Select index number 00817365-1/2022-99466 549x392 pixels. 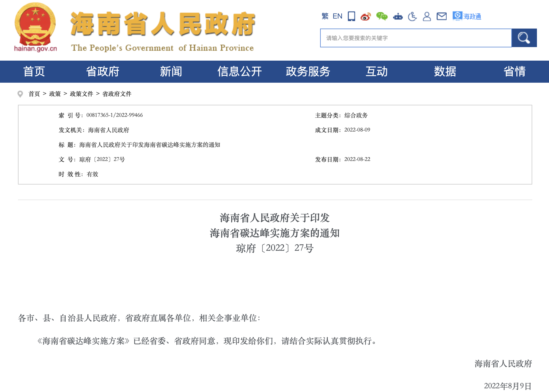114,115
